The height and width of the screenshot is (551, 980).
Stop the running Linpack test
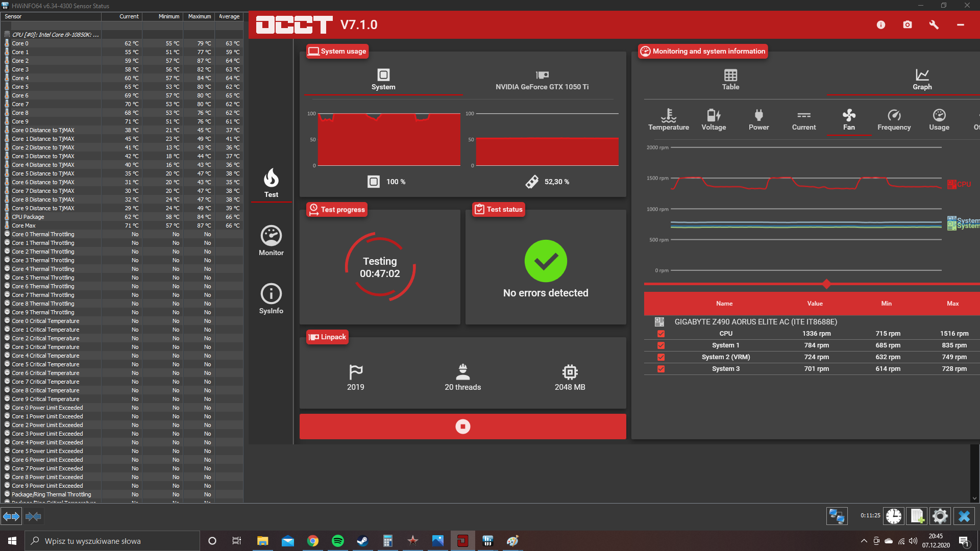point(462,427)
